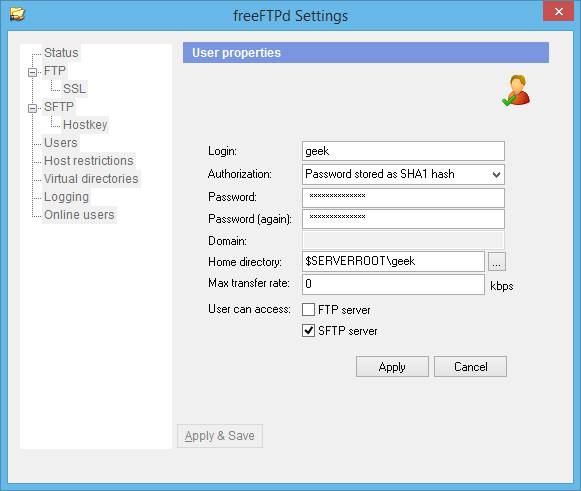The image size is (581, 491).
Task: Click the 'Home directory:' label
Action: [245, 262]
